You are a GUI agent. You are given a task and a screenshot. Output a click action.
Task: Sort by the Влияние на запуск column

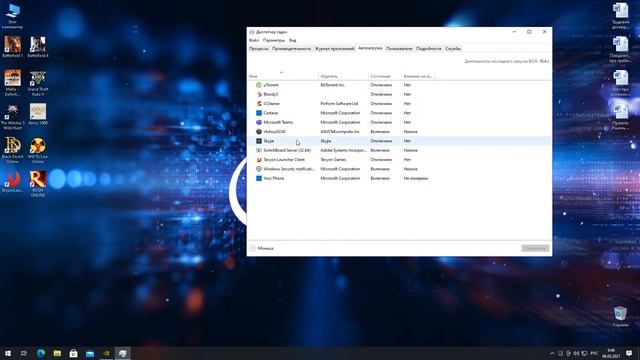418,76
